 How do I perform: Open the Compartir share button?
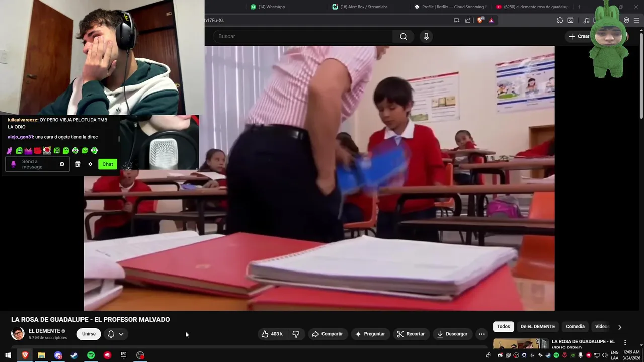tap(327, 334)
